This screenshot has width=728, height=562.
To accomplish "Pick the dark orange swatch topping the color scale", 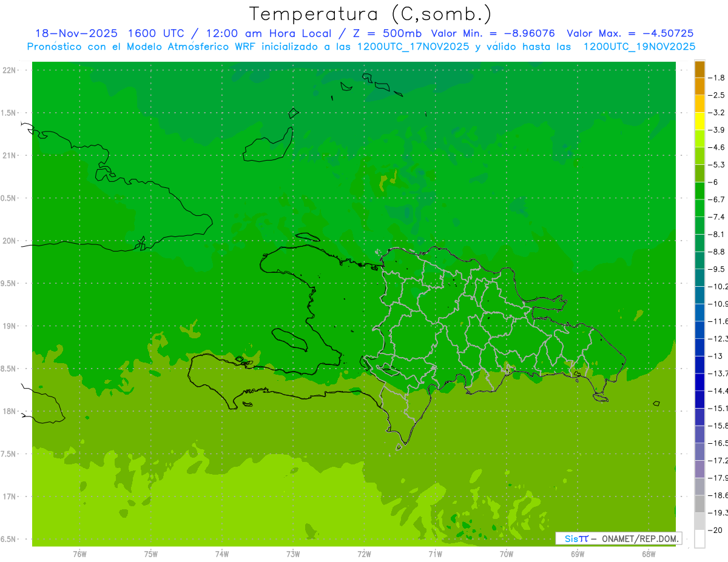I will click(x=700, y=70).
